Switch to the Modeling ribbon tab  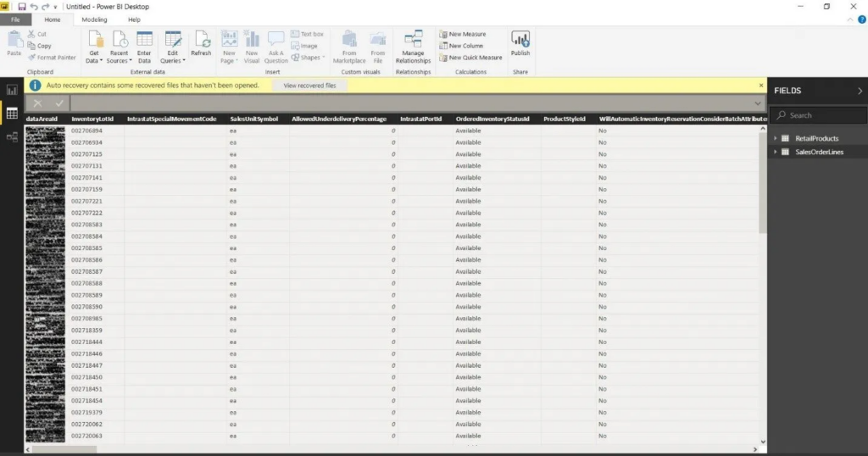tap(95, 19)
